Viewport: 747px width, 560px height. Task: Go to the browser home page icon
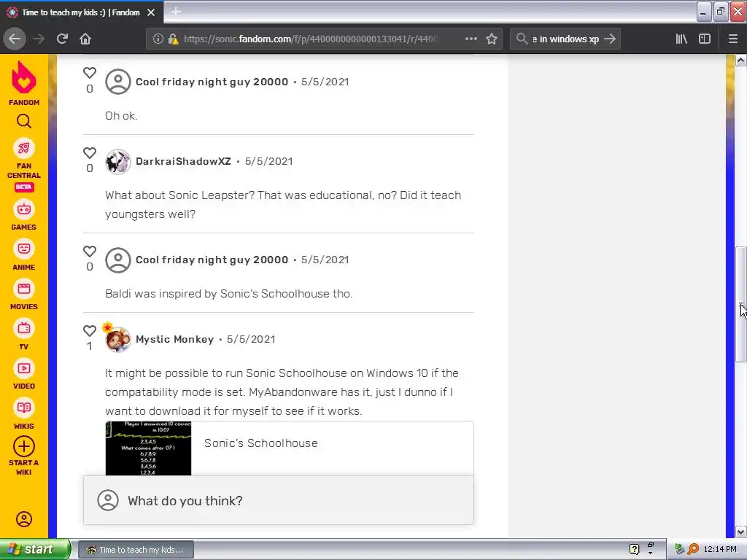(x=85, y=39)
